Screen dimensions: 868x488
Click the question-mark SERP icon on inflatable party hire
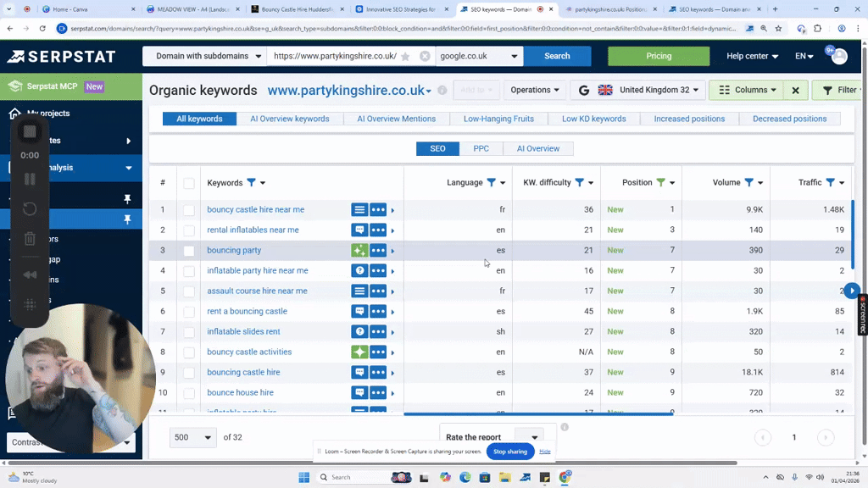tap(359, 270)
